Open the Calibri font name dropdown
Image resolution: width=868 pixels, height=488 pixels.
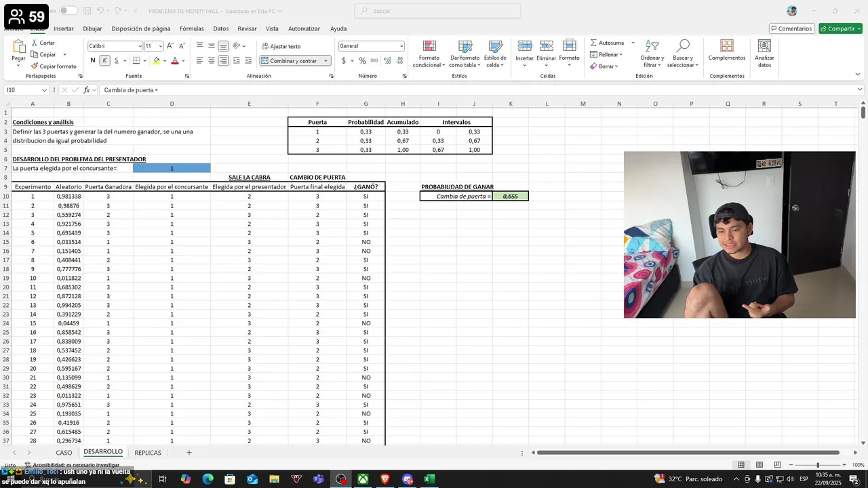click(140, 46)
